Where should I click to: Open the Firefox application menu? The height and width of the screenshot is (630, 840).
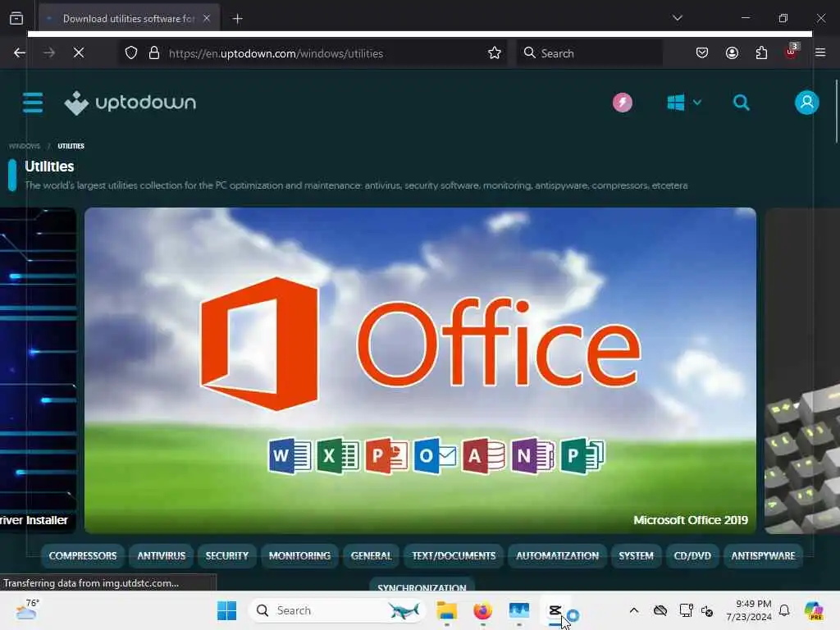tap(820, 52)
